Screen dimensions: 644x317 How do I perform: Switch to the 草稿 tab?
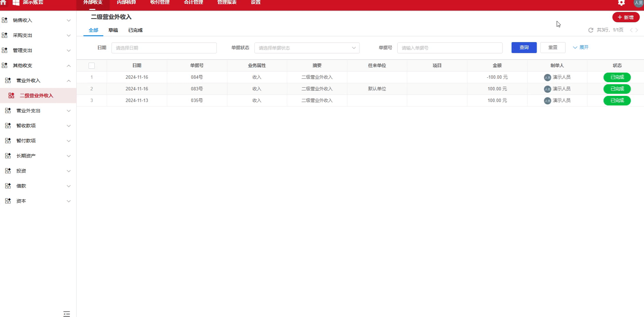point(113,30)
